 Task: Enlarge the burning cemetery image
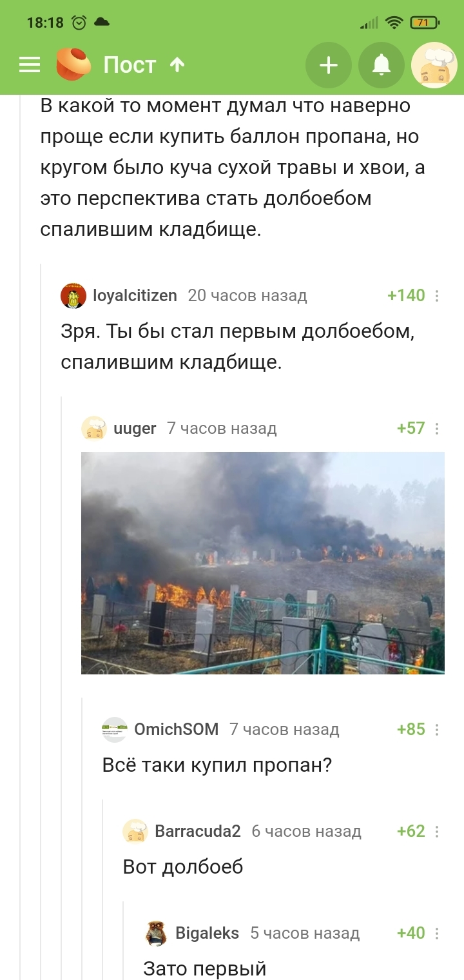263,563
